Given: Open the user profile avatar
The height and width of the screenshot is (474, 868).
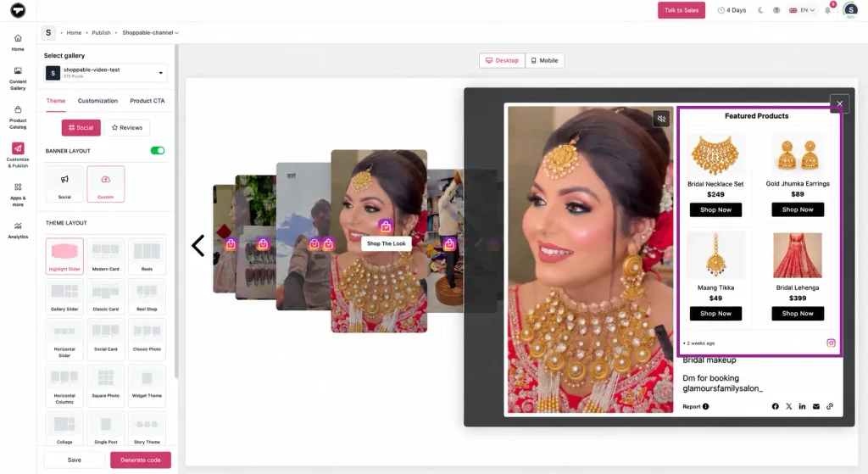Looking at the screenshot, I should click(x=850, y=10).
